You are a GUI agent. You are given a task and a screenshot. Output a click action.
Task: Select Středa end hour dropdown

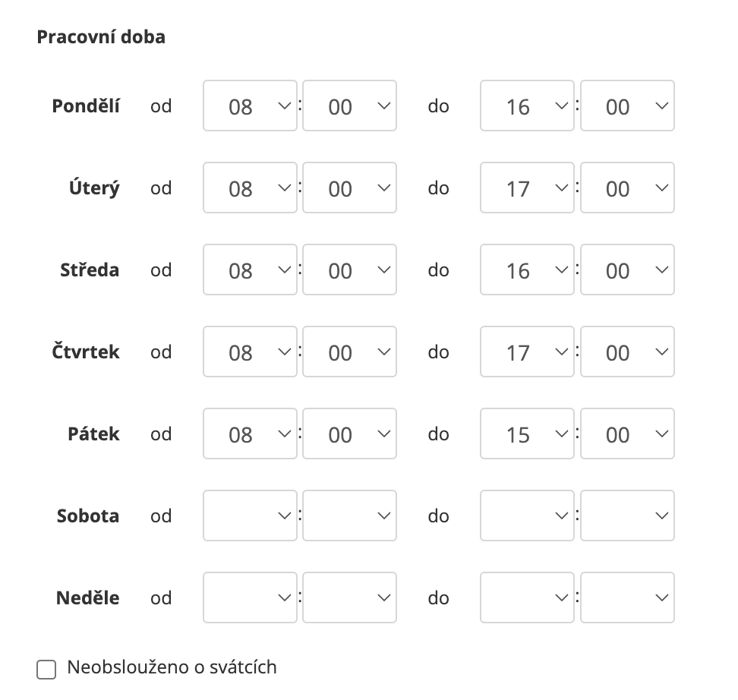pyautogui.click(x=527, y=270)
